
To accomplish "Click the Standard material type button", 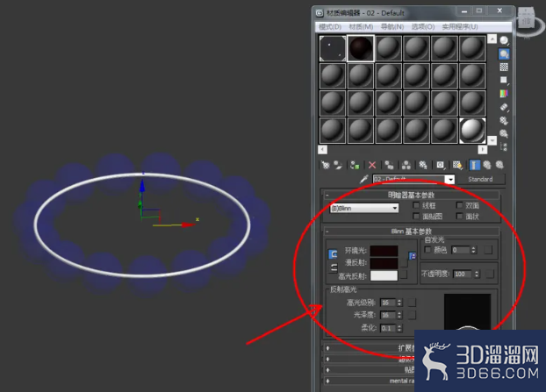I will [x=480, y=179].
